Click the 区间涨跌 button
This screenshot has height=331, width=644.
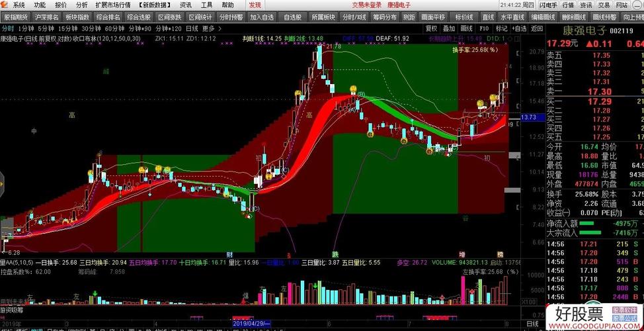point(170,17)
